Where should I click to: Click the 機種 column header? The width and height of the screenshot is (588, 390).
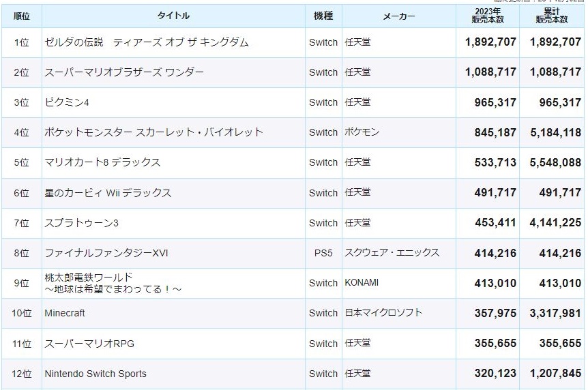(x=323, y=16)
